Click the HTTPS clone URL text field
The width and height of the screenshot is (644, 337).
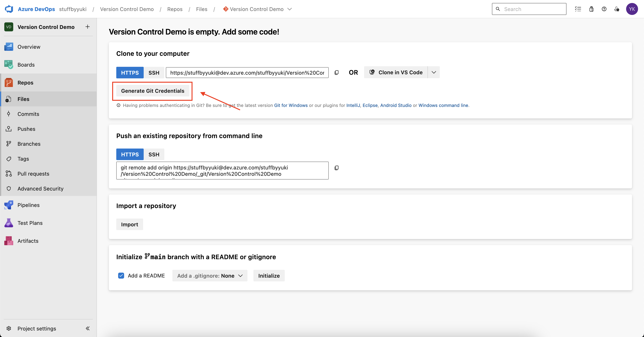(x=247, y=73)
